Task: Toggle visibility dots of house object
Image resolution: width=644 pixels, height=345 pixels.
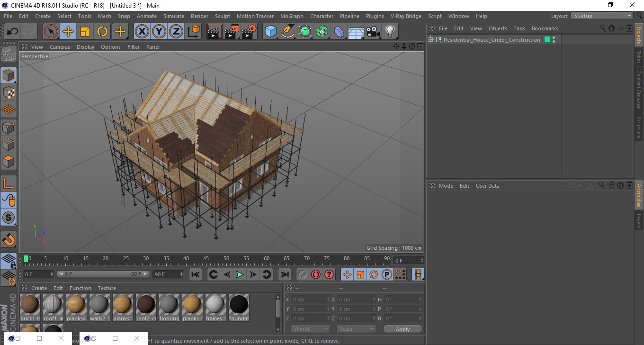Action: pos(554,40)
